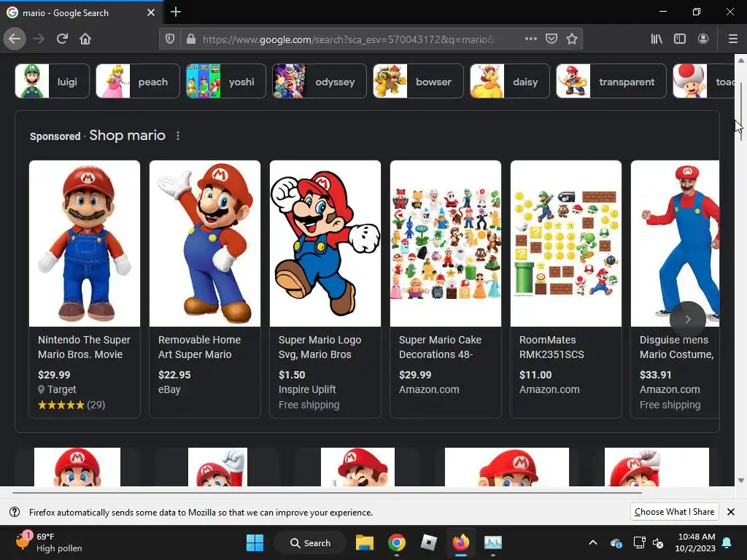Open the Firefox hamburger menu

(733, 39)
